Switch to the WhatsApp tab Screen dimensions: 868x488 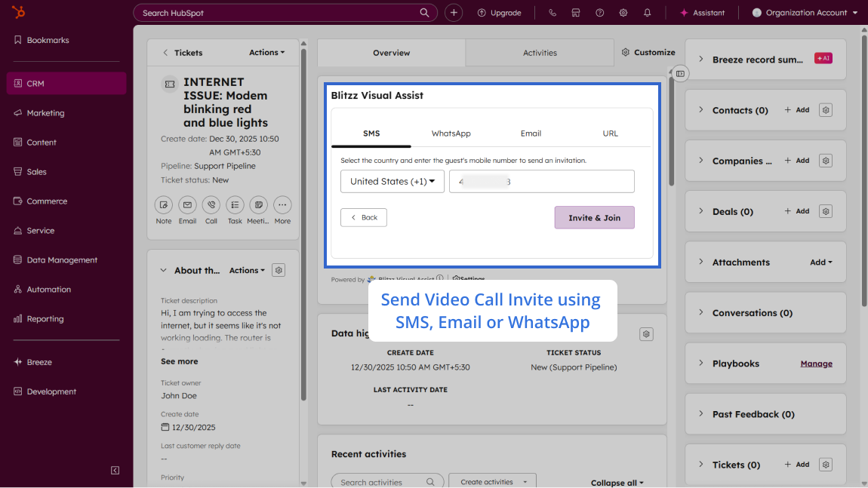point(451,134)
